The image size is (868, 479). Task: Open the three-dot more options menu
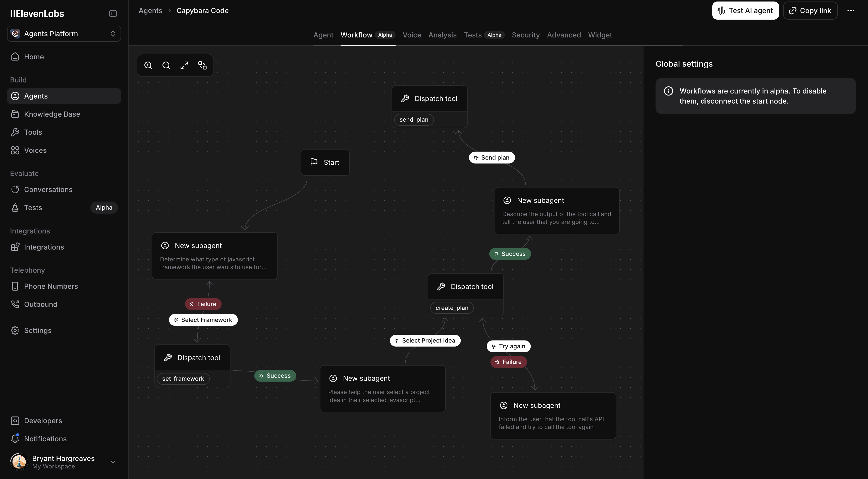(x=851, y=11)
